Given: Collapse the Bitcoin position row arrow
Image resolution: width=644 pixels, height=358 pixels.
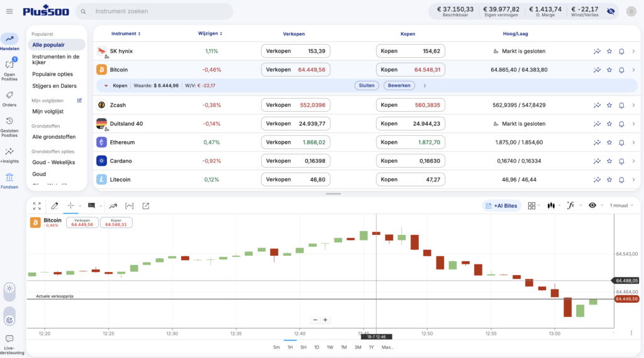Looking at the screenshot, I should click(x=106, y=86).
